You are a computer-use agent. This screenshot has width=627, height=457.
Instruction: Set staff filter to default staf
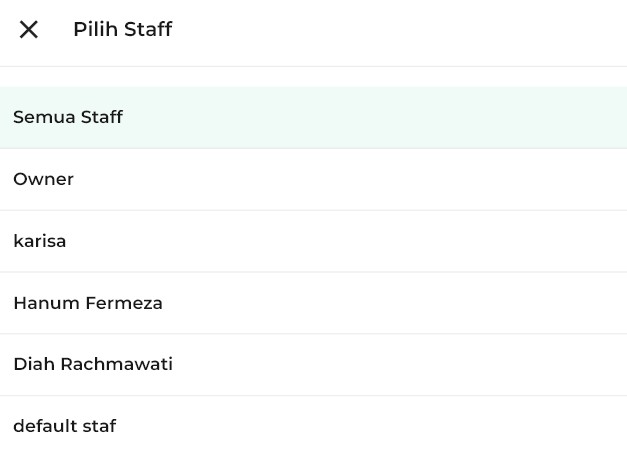click(x=65, y=426)
